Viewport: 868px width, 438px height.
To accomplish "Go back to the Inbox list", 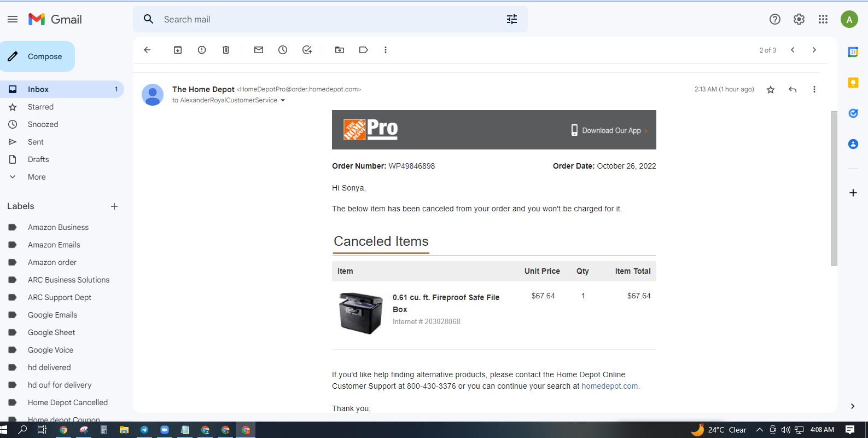I will (x=147, y=50).
